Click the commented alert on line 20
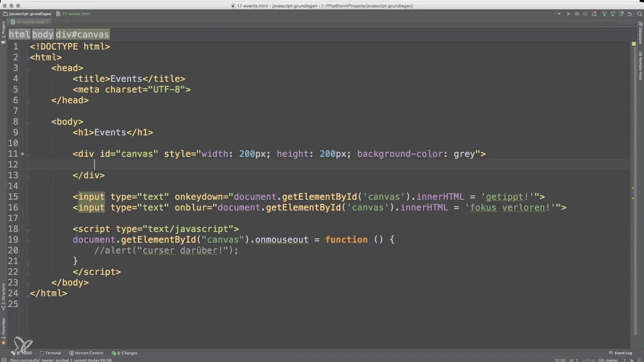Image resolution: width=644 pixels, height=362 pixels. 166,250
